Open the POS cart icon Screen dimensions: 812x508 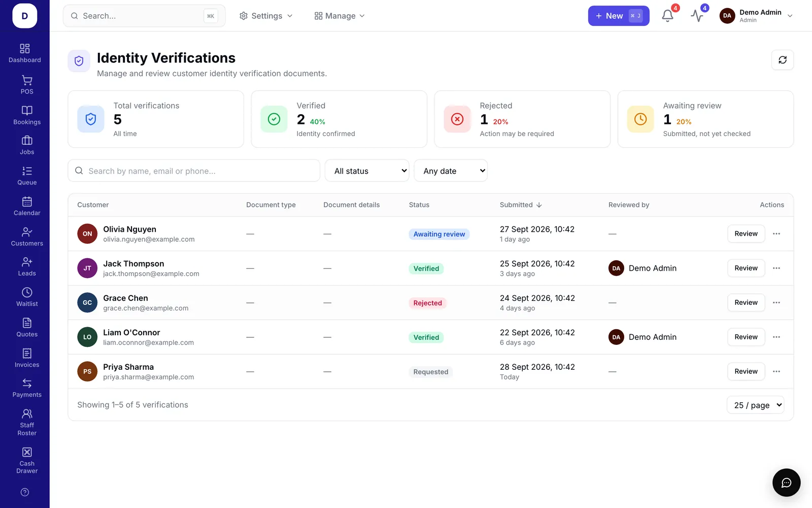27,85
